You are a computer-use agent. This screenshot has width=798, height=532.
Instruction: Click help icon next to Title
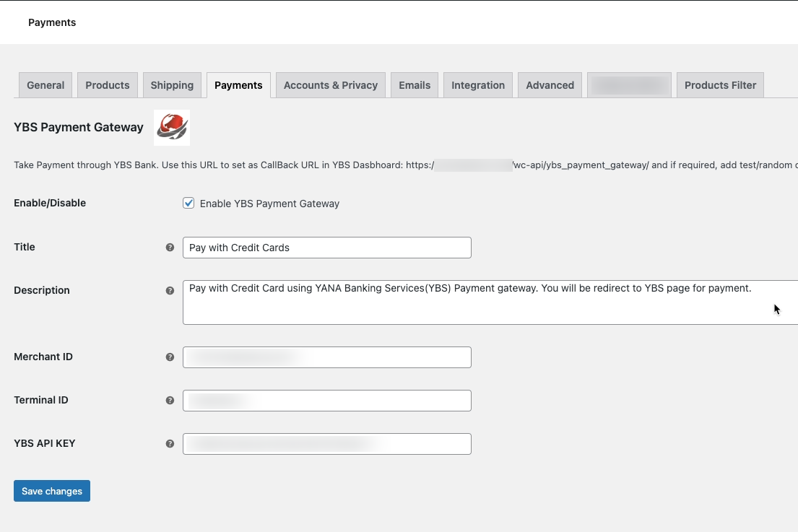pyautogui.click(x=170, y=247)
